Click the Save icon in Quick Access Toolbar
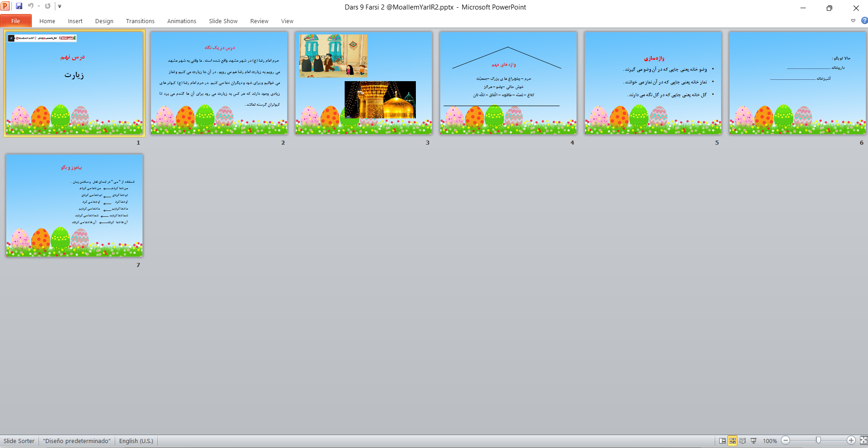This screenshot has width=868, height=448. point(19,6)
